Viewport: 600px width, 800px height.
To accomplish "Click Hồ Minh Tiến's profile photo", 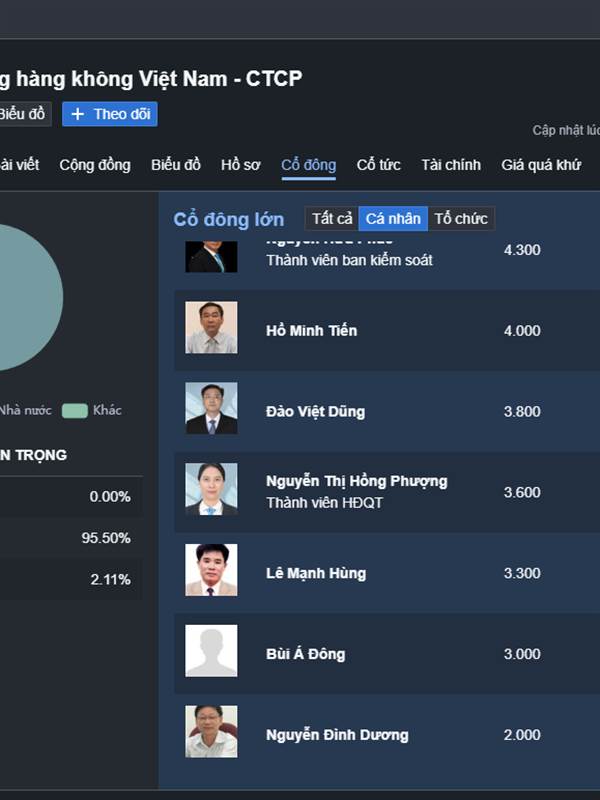I will point(211,328).
